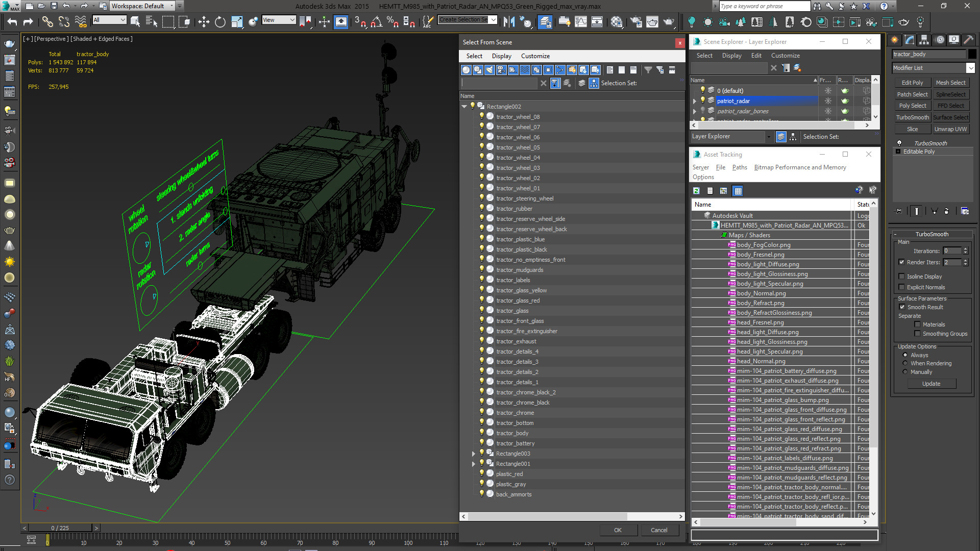Open Edit menu in Scene Explorer
The image size is (980, 551).
click(x=756, y=56)
